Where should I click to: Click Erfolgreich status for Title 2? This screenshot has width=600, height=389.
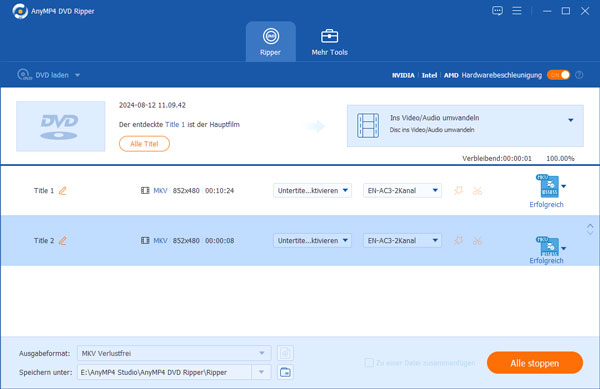pyautogui.click(x=546, y=260)
